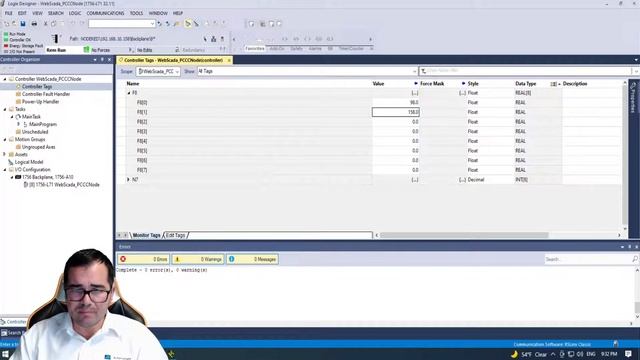This screenshot has width=640, height=360.
Task: Click the Name column header
Action: pos(133,84)
